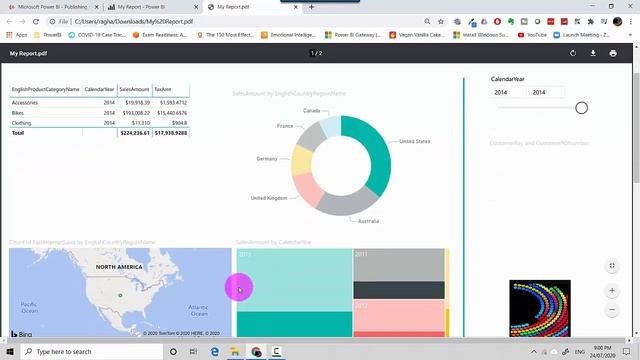The width and height of the screenshot is (640, 360).
Task: Reload the current page
Action: [36, 22]
